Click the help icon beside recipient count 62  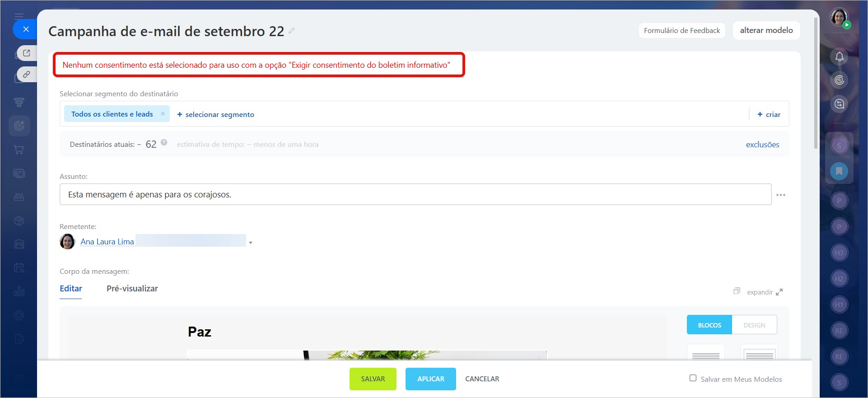coord(164,143)
